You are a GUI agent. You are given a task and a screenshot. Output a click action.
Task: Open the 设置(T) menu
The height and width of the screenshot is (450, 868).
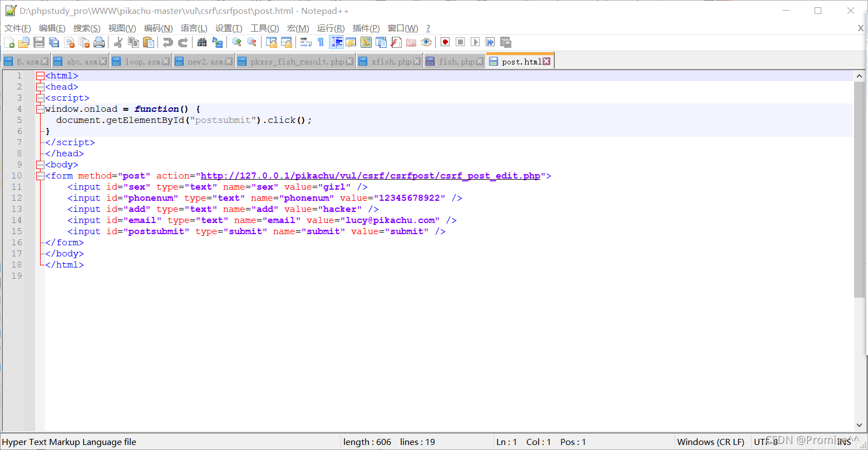click(x=229, y=28)
